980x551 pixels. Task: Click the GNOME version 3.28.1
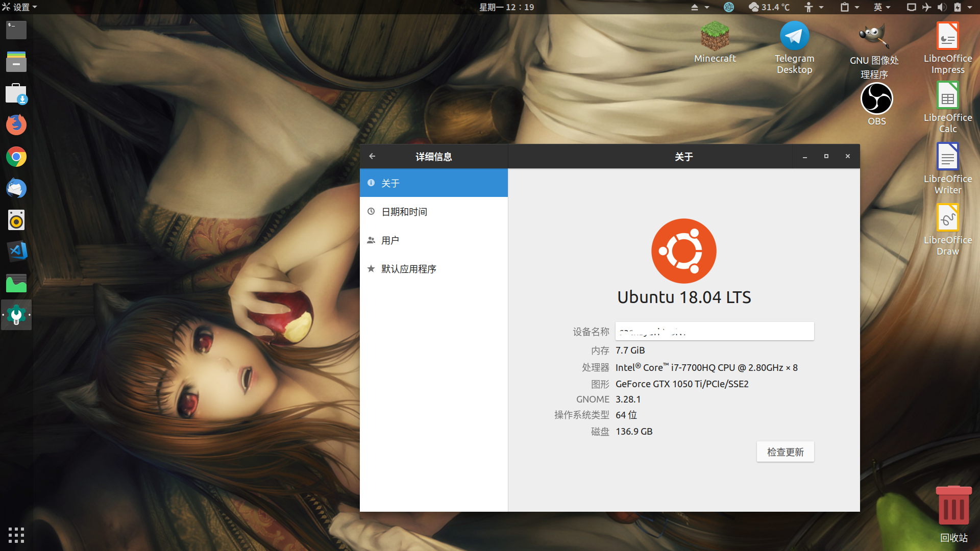(628, 399)
